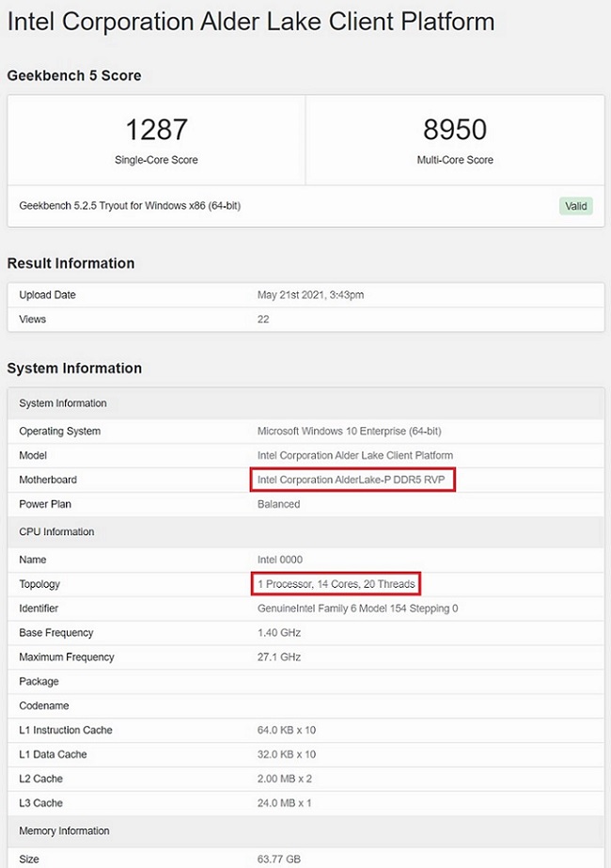
Task: Select the Intel 0000 CPU name
Action: (x=280, y=560)
